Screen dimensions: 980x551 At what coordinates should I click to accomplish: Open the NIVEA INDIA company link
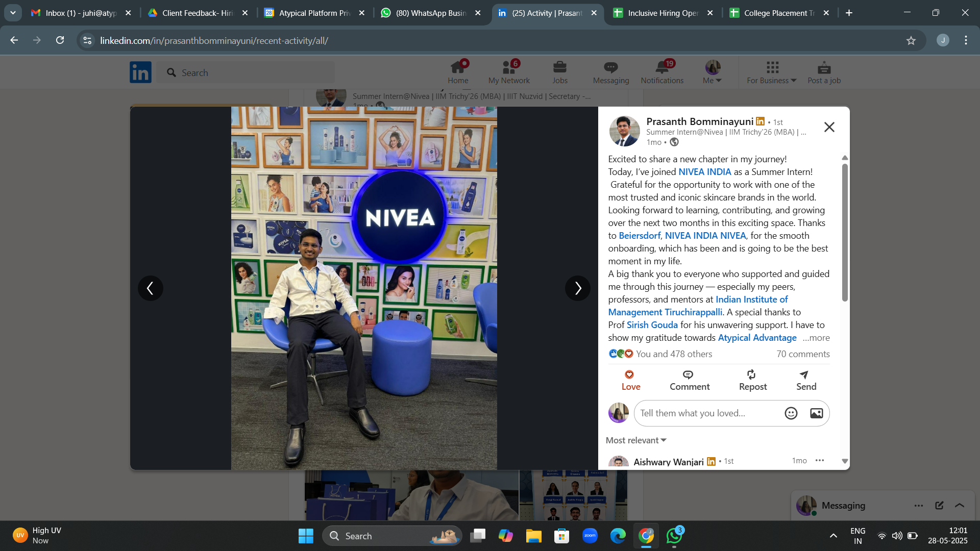704,172
